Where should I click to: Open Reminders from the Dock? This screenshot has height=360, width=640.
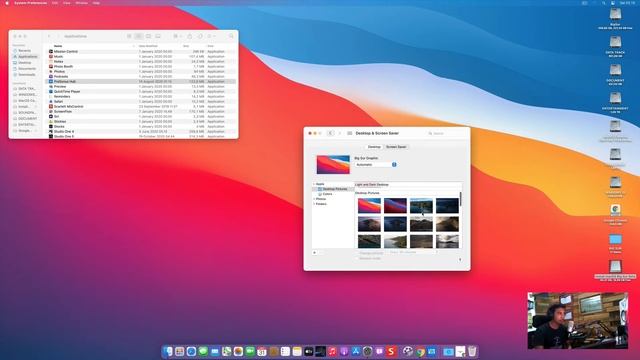click(285, 351)
